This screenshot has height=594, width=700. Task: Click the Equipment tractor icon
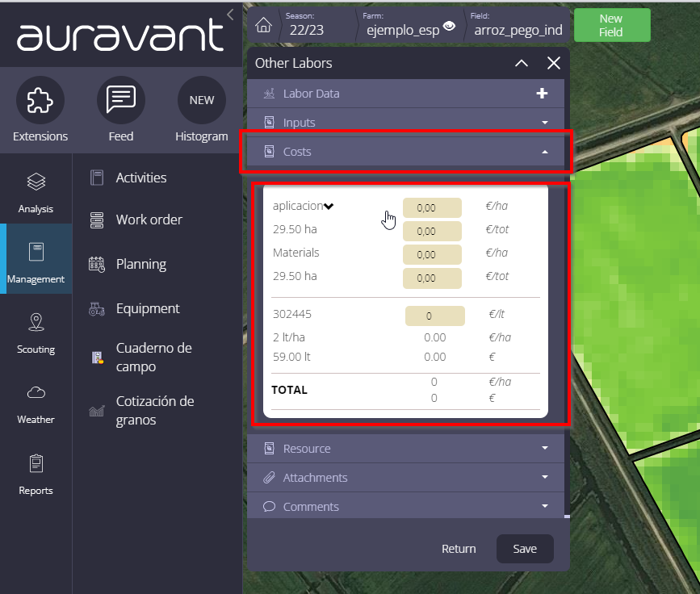pyautogui.click(x=97, y=309)
